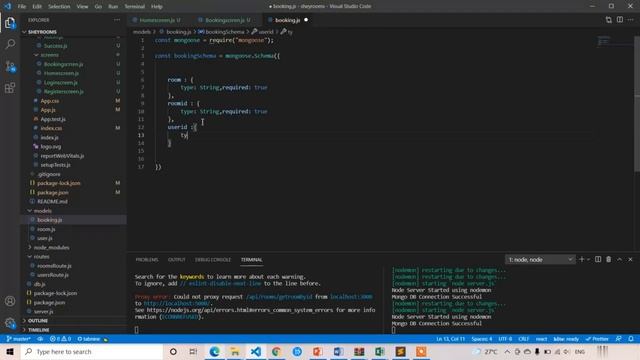640x360 pixels.
Task: Open the Source Control view
Action: (x=10, y=66)
